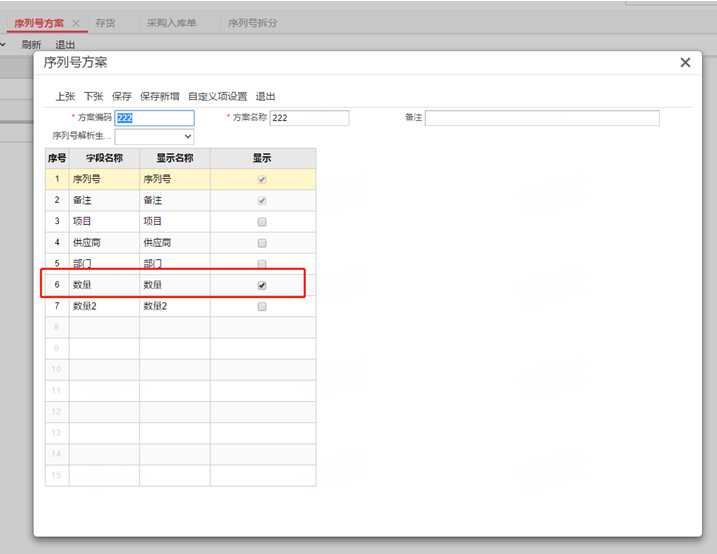Click 退出 in the background toolbar
The image size is (717, 554).
click(x=65, y=45)
